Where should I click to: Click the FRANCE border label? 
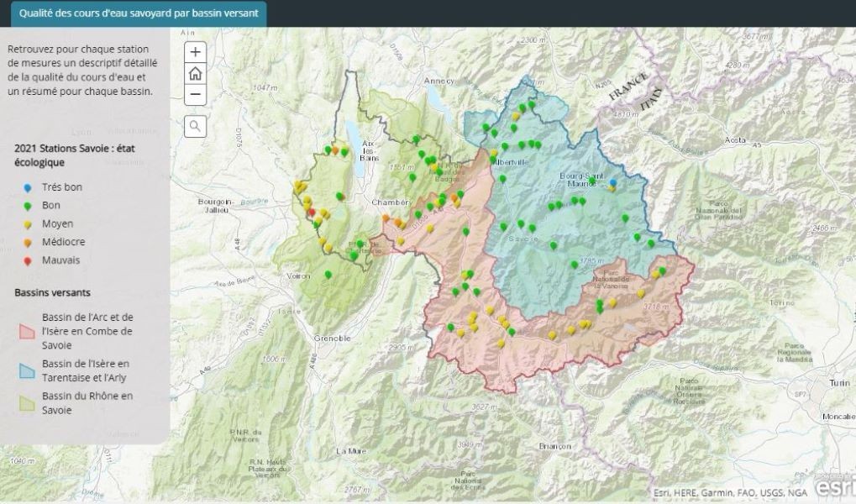[628, 87]
